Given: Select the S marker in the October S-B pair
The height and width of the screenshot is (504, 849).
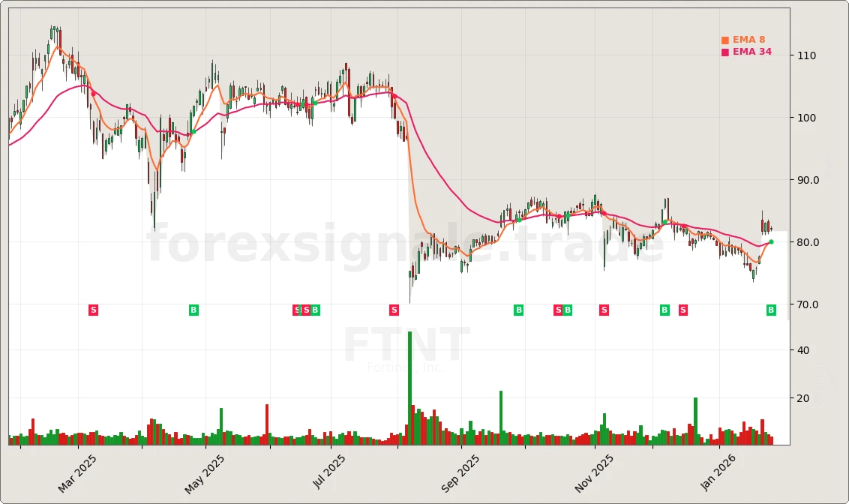Looking at the screenshot, I should click(x=558, y=309).
